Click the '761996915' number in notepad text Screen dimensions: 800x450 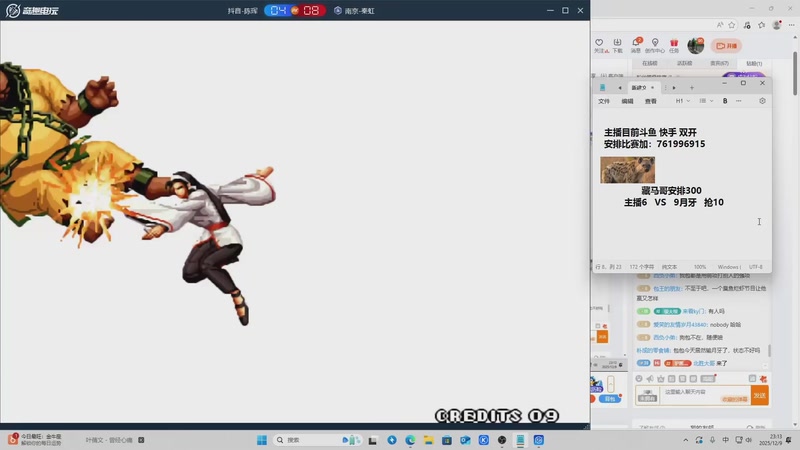tap(681, 144)
